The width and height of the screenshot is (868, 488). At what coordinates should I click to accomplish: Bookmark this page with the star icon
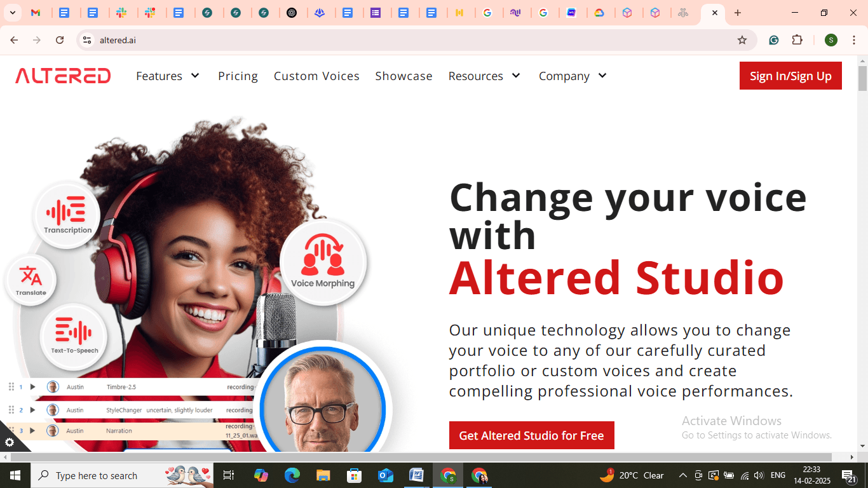(742, 40)
